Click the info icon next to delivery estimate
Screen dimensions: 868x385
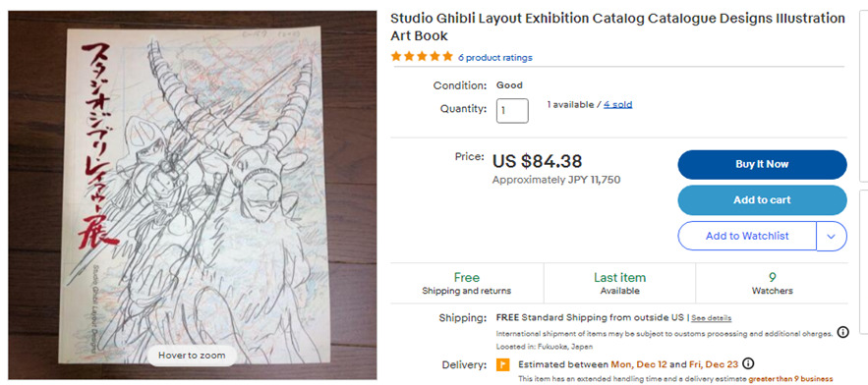[748, 364]
